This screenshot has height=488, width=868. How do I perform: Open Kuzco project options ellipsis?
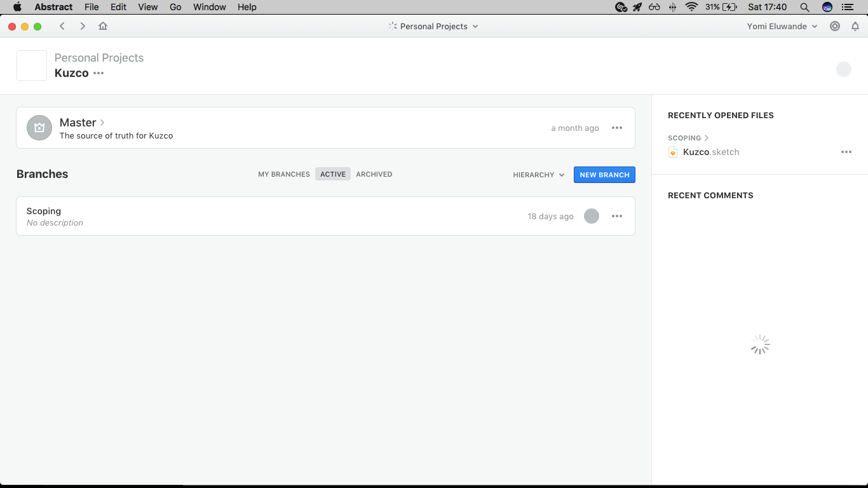[98, 73]
